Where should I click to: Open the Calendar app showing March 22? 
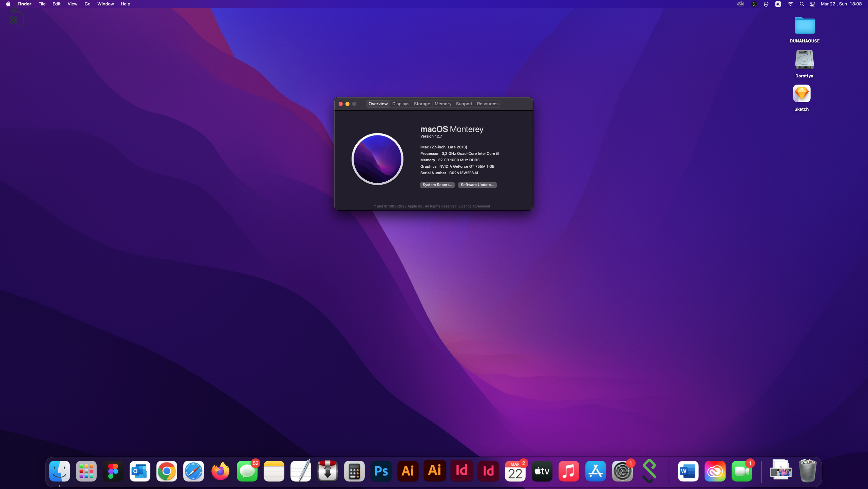[x=515, y=471]
